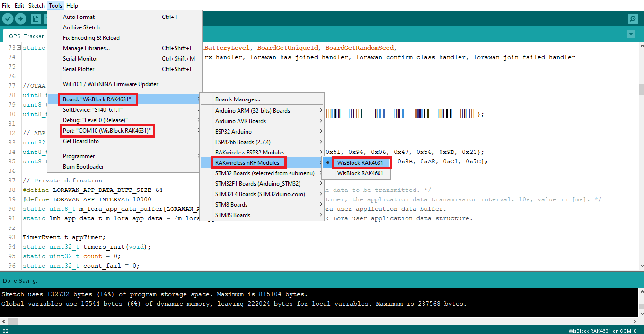Collapse the code fold marker at line 73
Screen dimensions: 644x334
tap(18, 48)
